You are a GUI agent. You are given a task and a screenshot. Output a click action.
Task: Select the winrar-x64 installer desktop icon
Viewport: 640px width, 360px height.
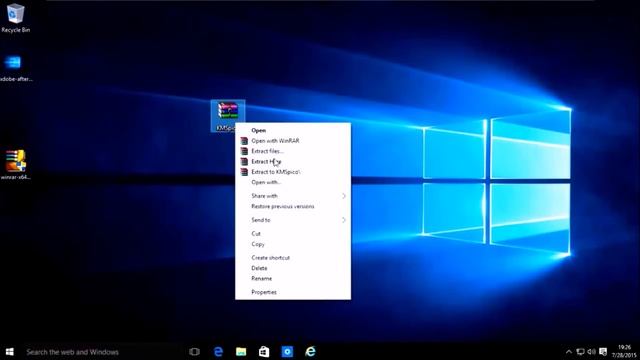click(15, 164)
